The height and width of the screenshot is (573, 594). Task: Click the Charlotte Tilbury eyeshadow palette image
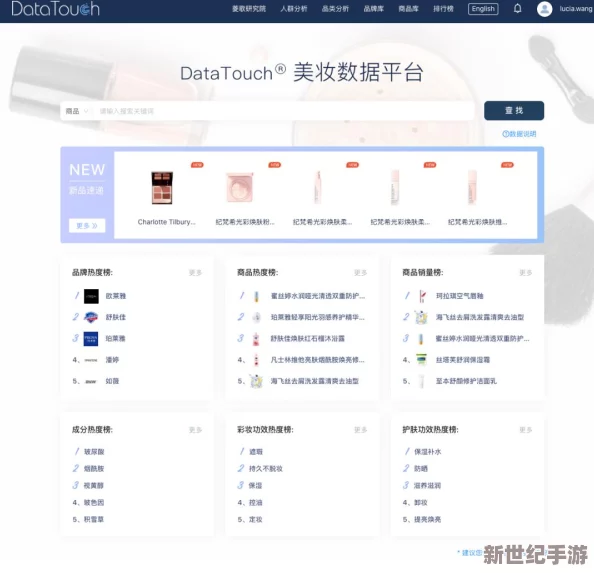point(162,187)
